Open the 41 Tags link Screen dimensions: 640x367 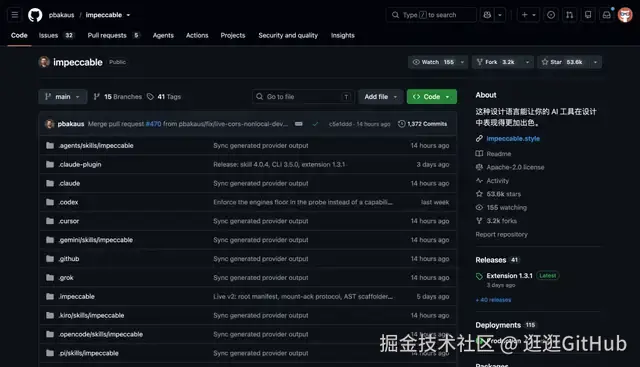164,97
